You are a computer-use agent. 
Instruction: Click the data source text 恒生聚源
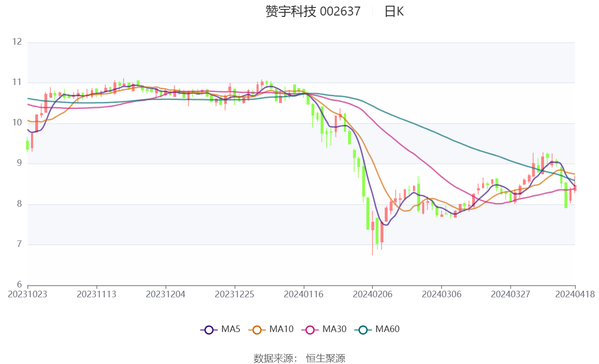326,358
